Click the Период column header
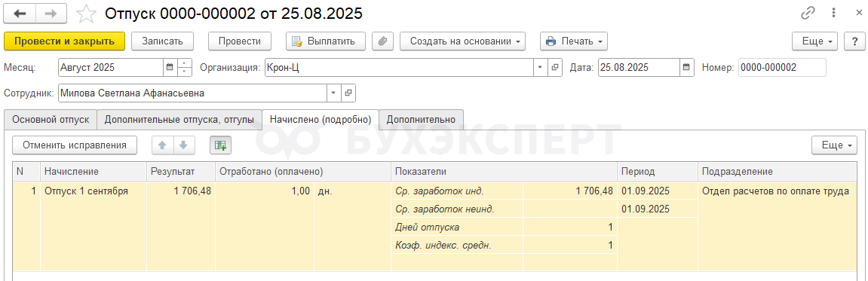This screenshot has height=281, width=868. (658, 172)
